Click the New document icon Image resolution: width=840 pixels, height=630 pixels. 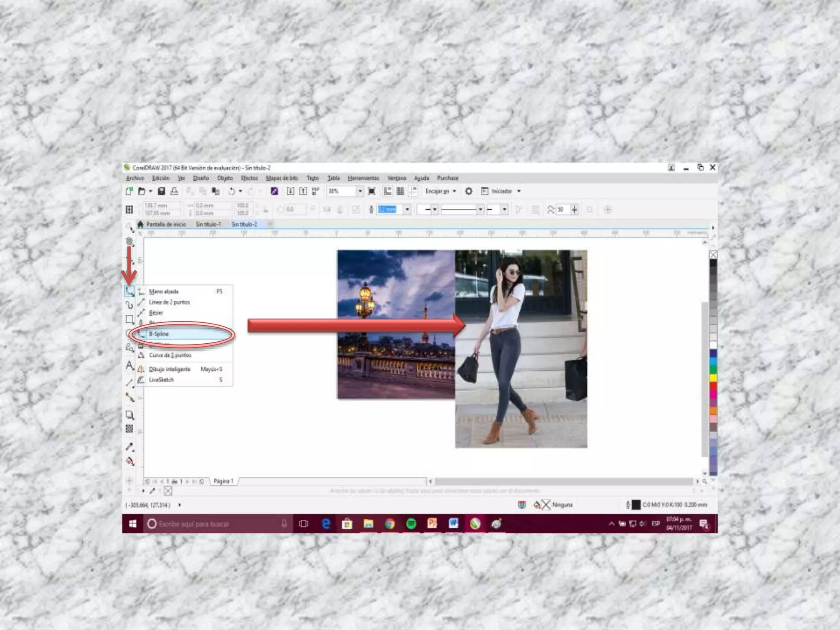coord(129,191)
